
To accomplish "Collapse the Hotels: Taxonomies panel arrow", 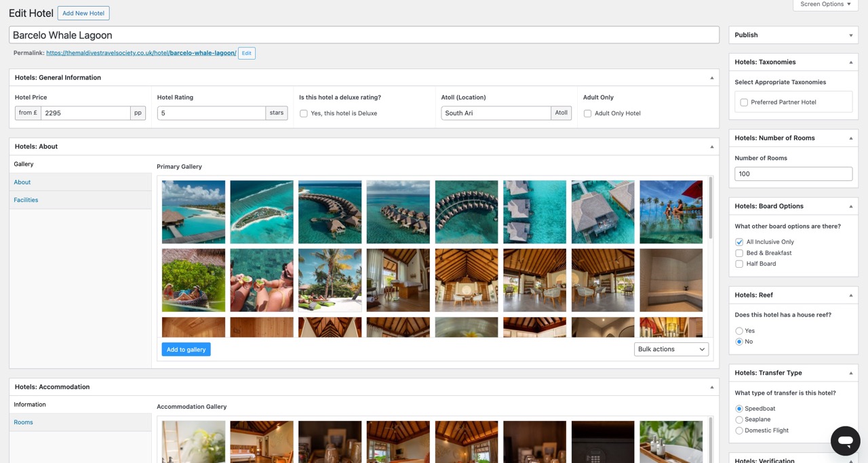I will click(851, 62).
